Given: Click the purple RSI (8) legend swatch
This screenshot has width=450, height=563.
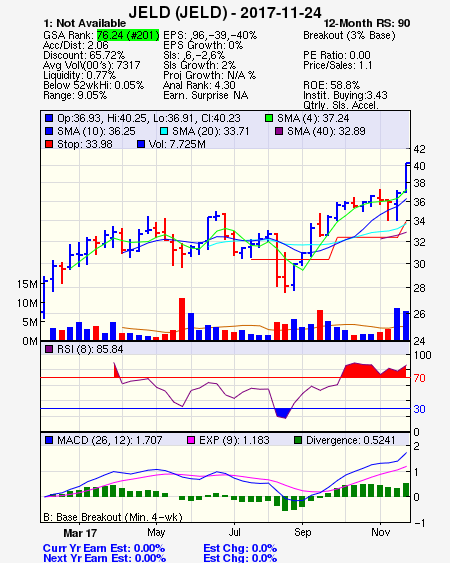Looking at the screenshot, I should (49, 349).
